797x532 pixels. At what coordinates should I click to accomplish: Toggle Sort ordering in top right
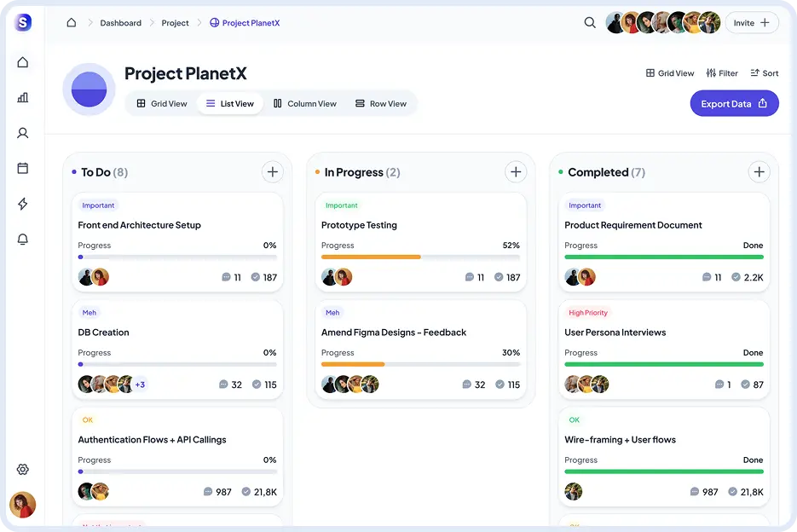click(x=765, y=73)
